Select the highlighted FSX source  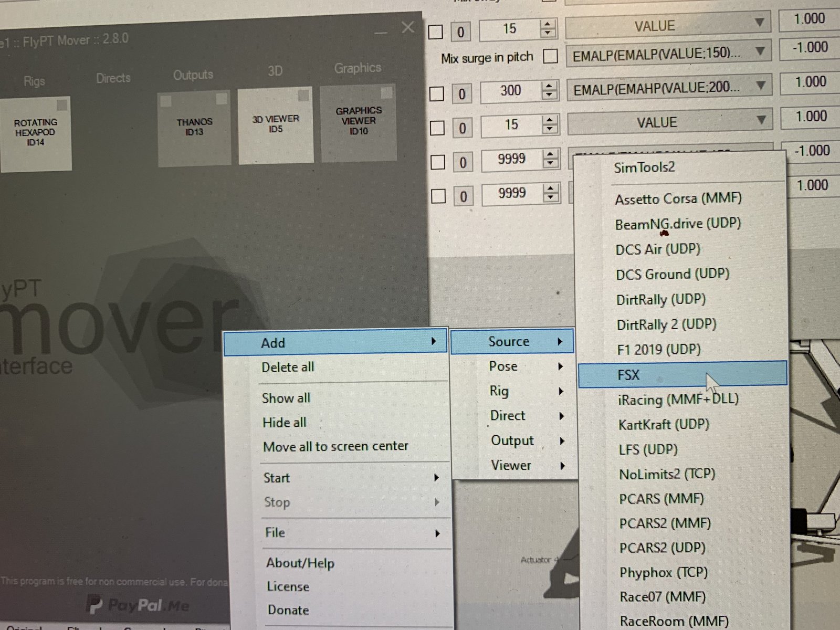coord(682,374)
